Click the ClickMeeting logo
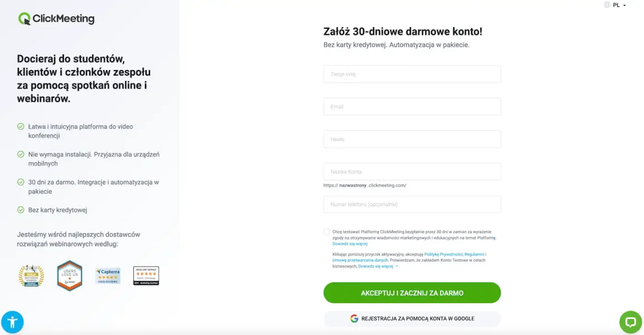This screenshot has width=644, height=335. (56, 19)
